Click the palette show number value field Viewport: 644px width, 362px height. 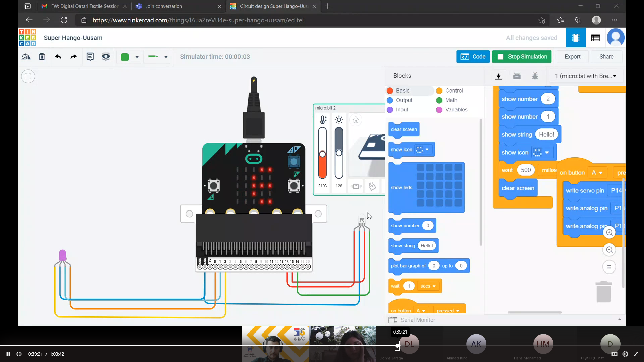428,226
